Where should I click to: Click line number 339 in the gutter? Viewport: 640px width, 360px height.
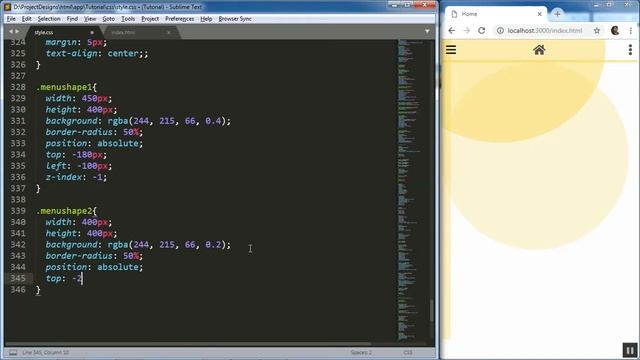(x=18, y=211)
